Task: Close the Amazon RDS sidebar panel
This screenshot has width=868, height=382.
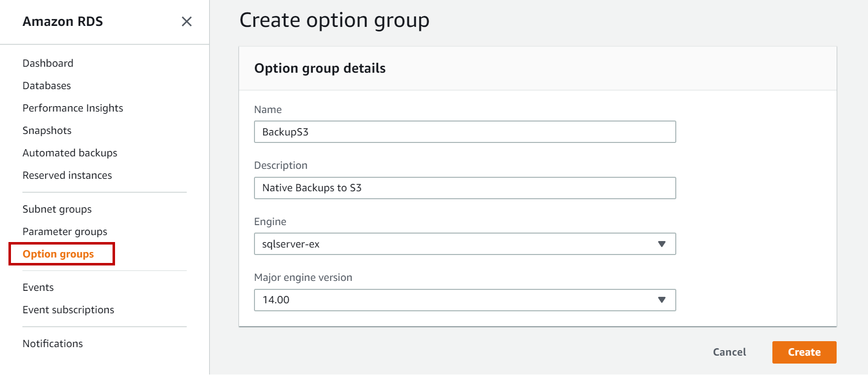Action: pos(186,21)
